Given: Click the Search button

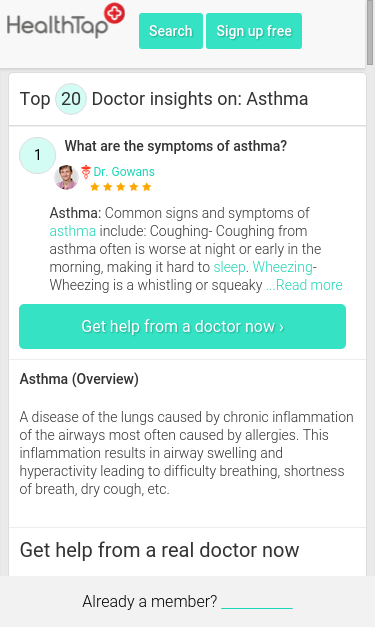Looking at the screenshot, I should (171, 31).
